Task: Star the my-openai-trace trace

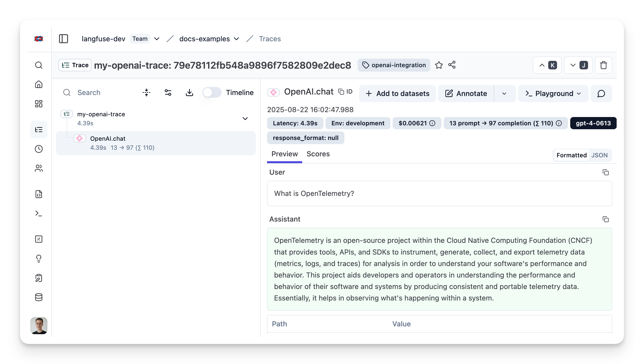Action: [x=439, y=65]
